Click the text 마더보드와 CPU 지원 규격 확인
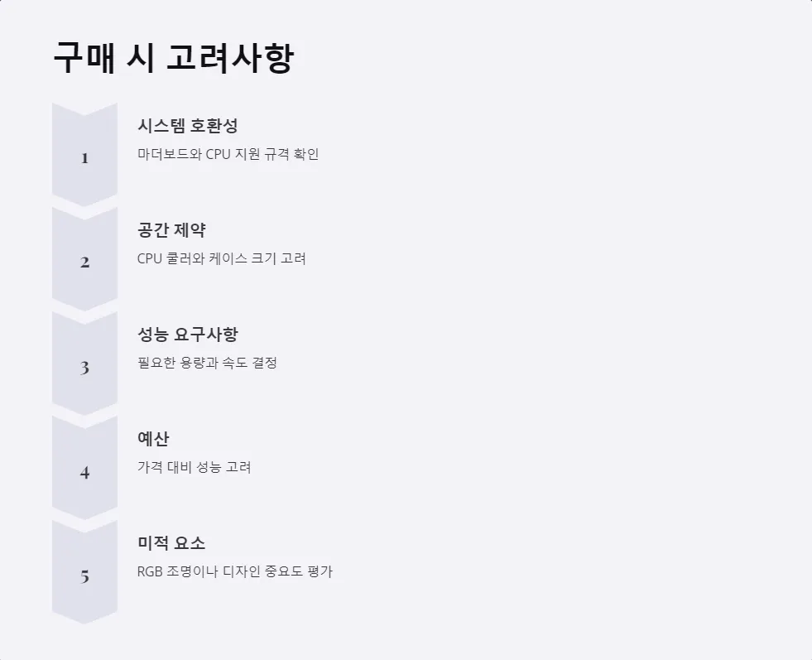The image size is (812, 660). point(228,154)
